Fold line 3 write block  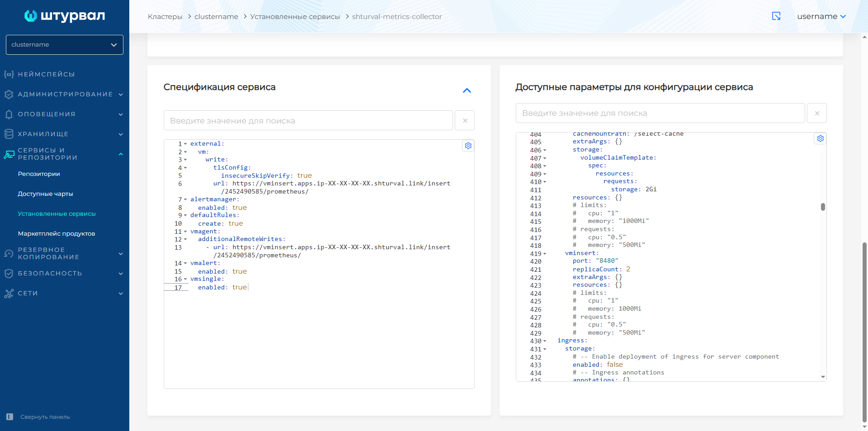point(185,160)
